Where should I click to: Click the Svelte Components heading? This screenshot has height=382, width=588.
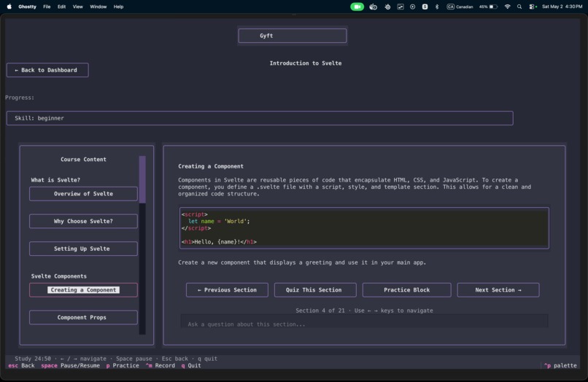pyautogui.click(x=59, y=276)
